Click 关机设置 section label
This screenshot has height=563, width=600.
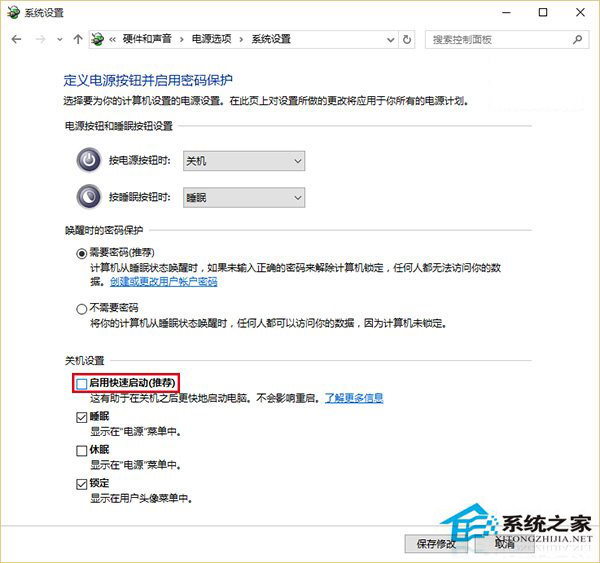coord(85,361)
